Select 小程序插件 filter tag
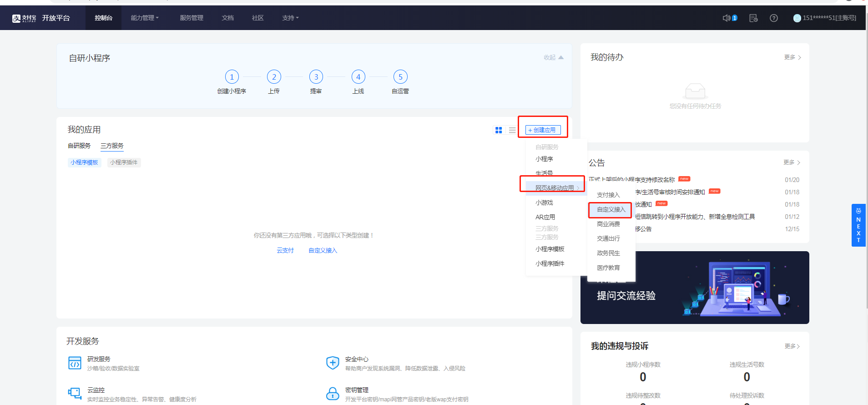 coord(124,162)
